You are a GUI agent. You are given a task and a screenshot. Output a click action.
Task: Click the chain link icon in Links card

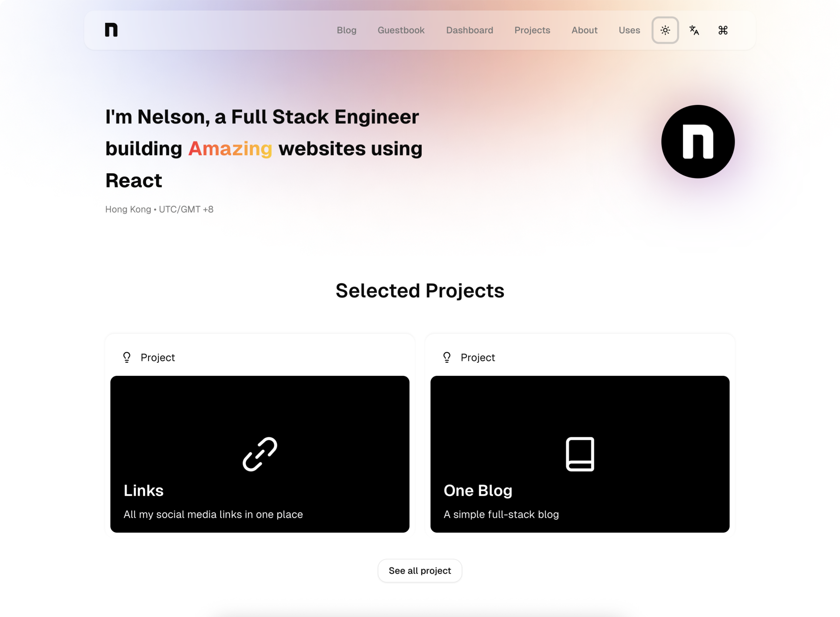point(260,454)
